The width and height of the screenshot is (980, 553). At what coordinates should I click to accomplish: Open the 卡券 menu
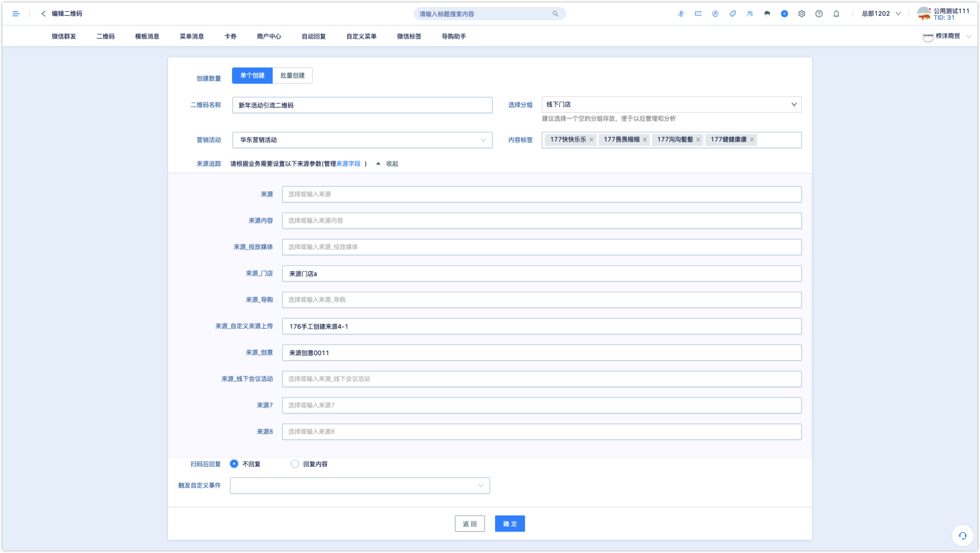click(x=230, y=36)
